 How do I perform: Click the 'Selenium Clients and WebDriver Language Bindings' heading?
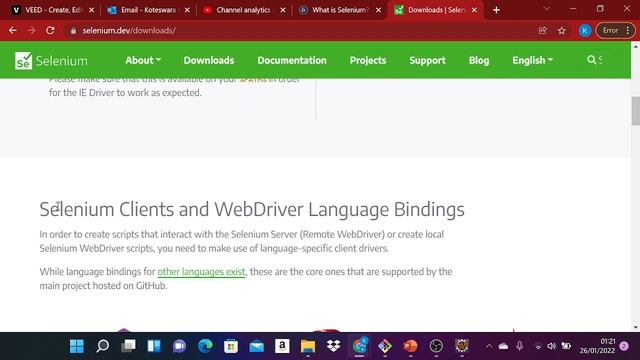point(252,209)
